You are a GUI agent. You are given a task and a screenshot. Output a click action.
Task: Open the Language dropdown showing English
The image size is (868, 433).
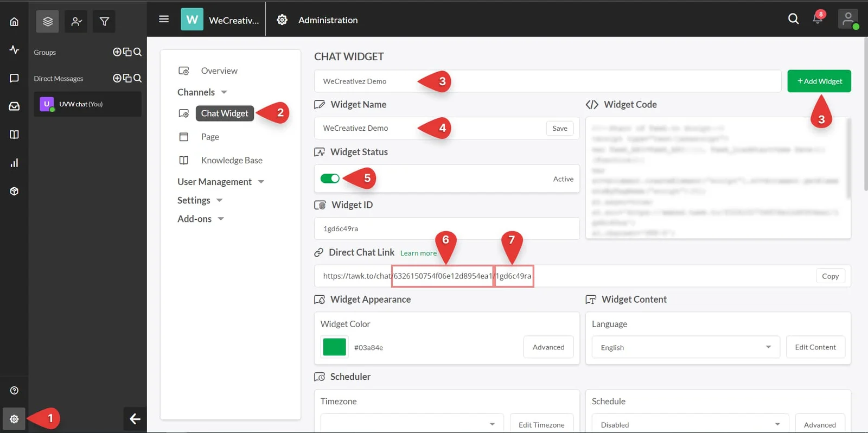point(686,347)
